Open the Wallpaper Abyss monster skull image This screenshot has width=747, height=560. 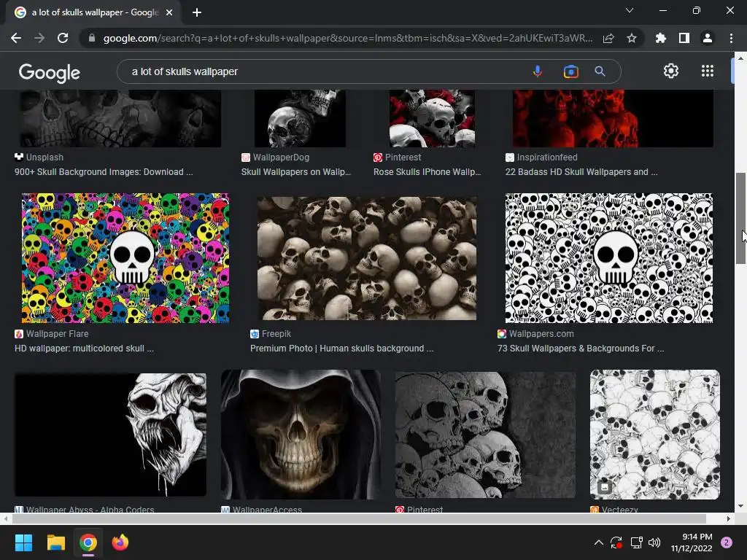(110, 435)
